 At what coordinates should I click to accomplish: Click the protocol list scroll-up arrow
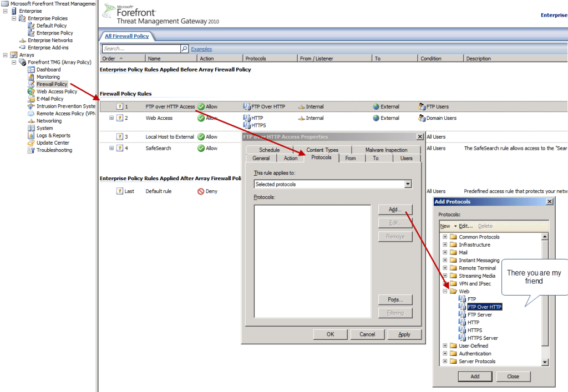(x=545, y=236)
